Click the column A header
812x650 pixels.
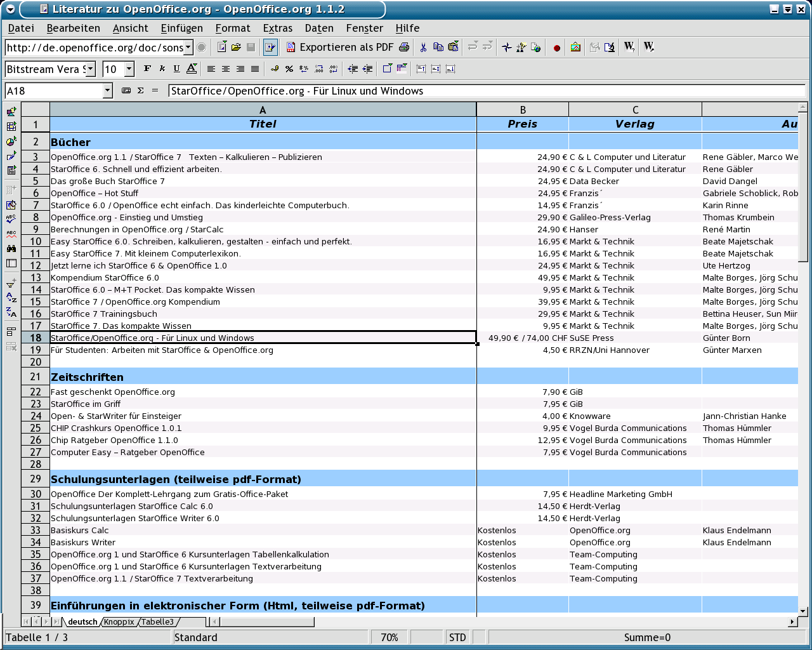pyautogui.click(x=263, y=110)
